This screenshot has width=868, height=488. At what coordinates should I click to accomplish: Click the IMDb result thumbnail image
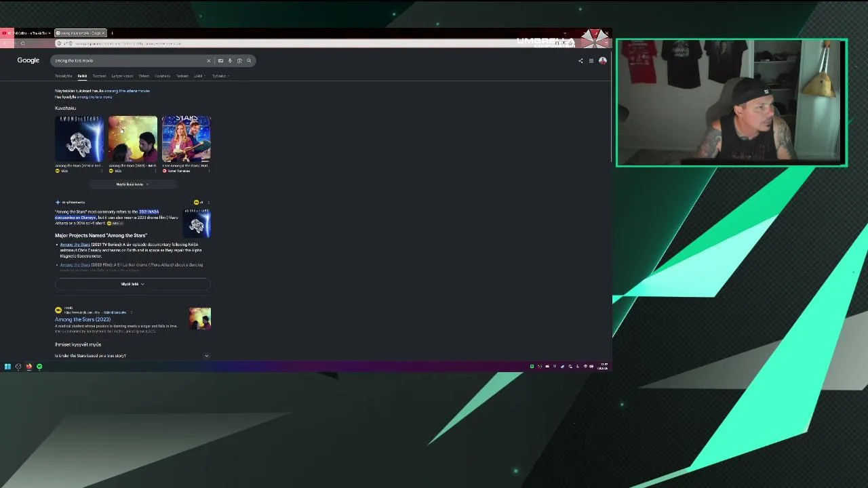click(200, 319)
